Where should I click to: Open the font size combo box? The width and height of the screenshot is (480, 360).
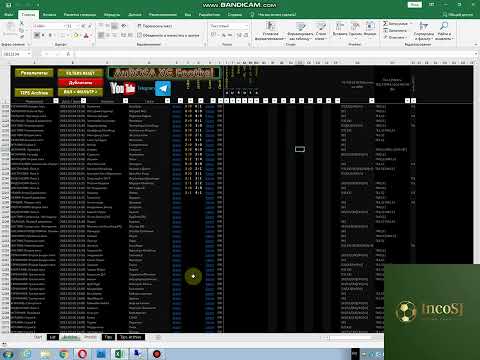click(x=73, y=26)
